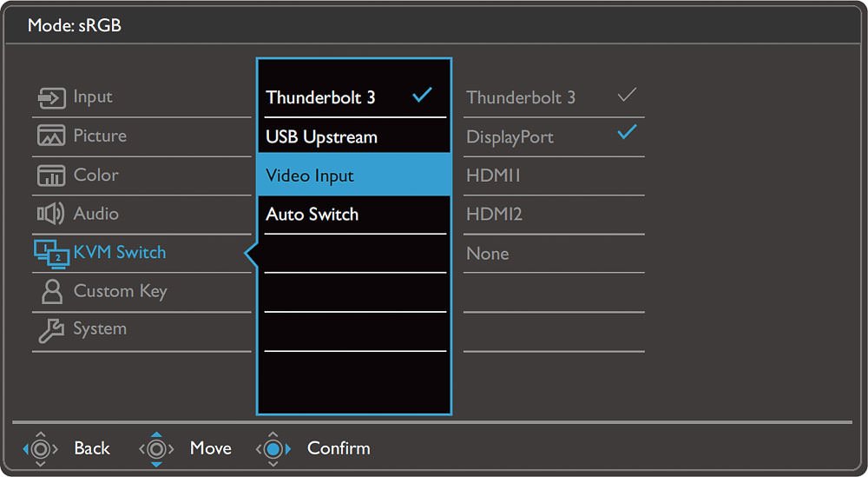Click the Move joystick icon
The width and height of the screenshot is (868, 477).
(x=156, y=448)
